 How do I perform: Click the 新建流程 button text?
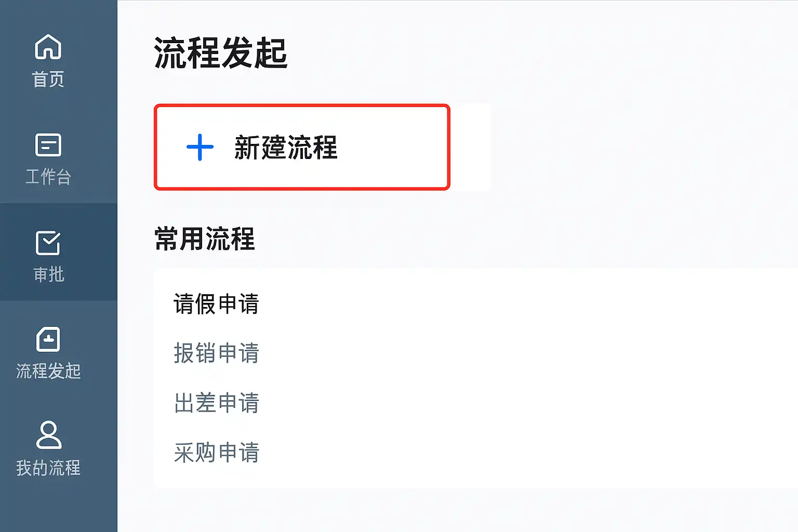coord(286,148)
